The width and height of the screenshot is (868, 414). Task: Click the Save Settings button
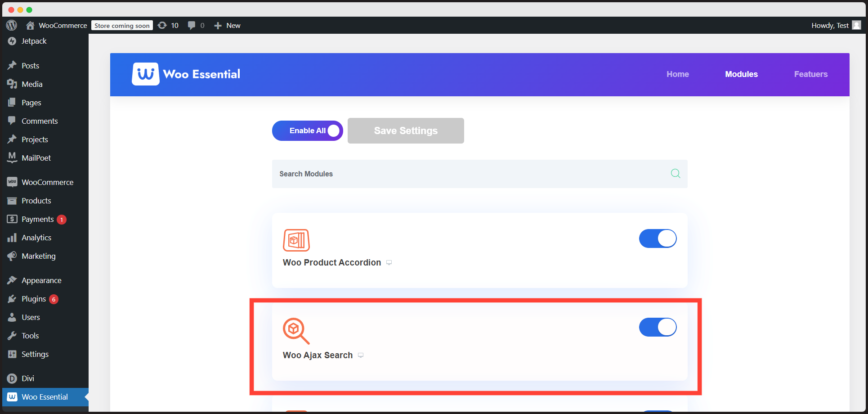[x=406, y=130]
